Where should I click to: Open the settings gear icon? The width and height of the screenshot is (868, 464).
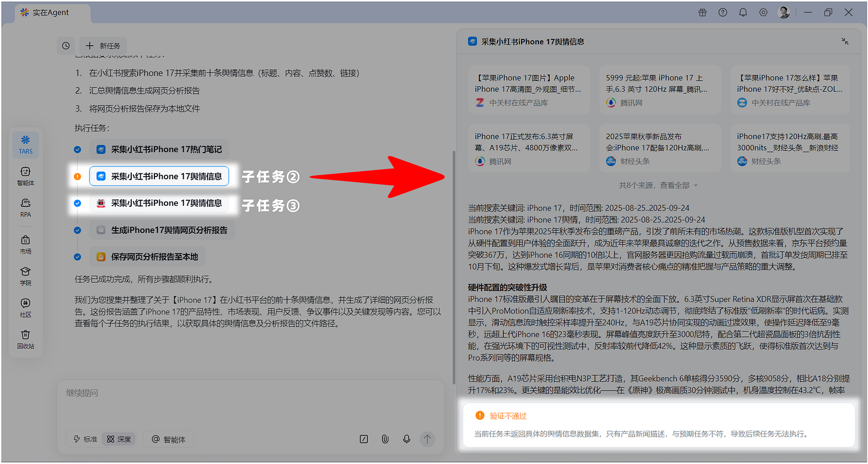(x=763, y=13)
